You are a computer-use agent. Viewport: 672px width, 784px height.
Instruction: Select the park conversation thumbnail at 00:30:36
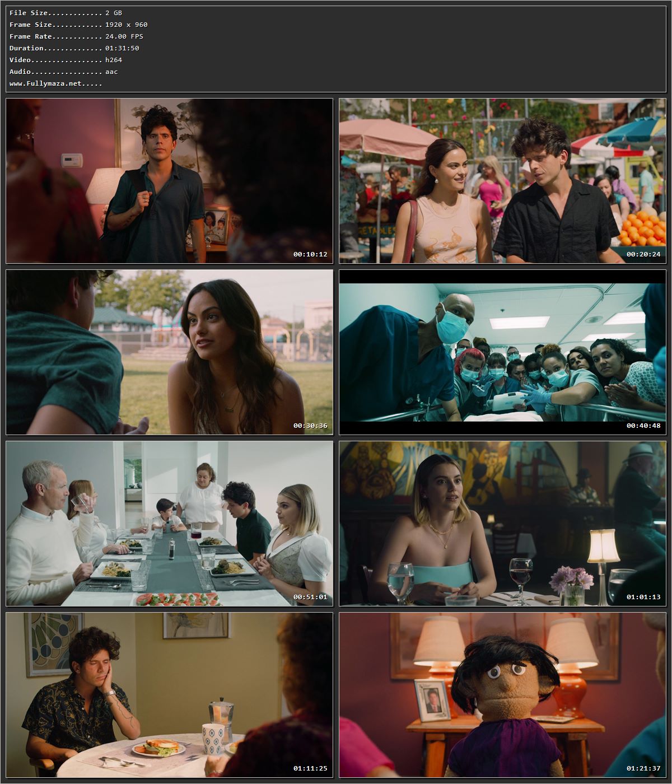pyautogui.click(x=169, y=352)
